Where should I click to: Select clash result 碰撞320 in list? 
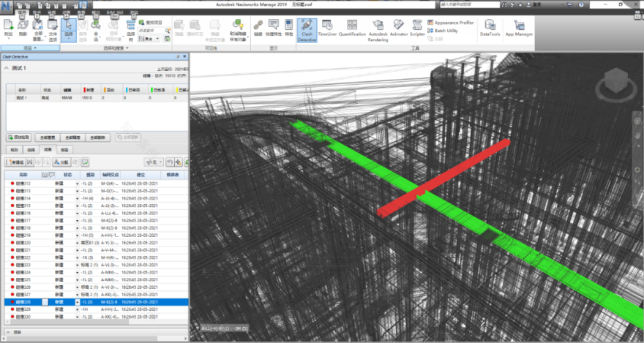coord(22,242)
